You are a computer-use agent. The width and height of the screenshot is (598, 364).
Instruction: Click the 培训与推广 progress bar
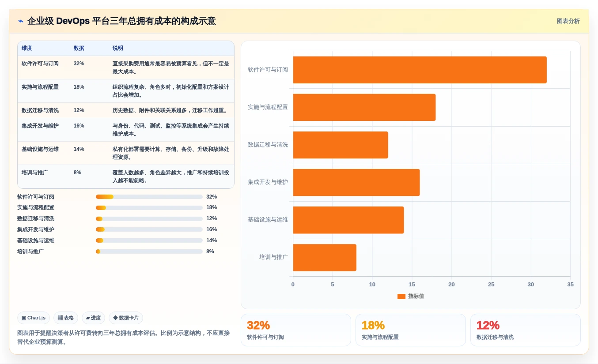pyautogui.click(x=149, y=251)
